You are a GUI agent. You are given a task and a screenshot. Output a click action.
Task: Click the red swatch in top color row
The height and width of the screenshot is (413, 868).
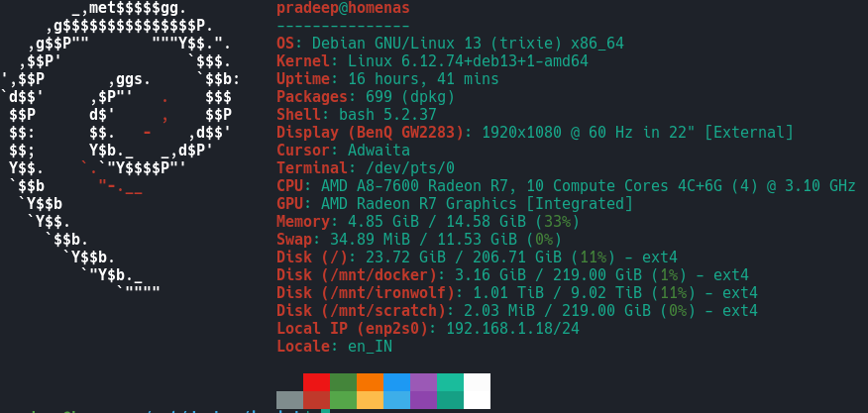(317, 382)
